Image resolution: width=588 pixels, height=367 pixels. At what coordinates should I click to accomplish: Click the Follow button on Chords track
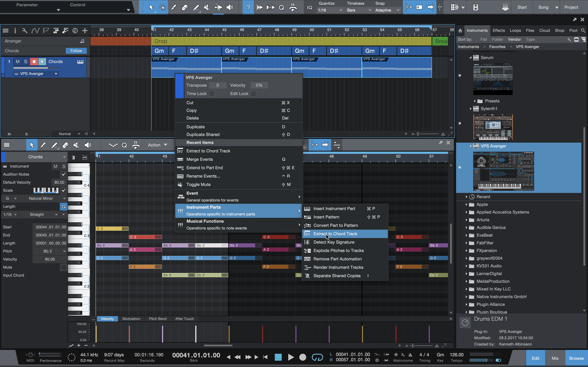click(x=76, y=51)
